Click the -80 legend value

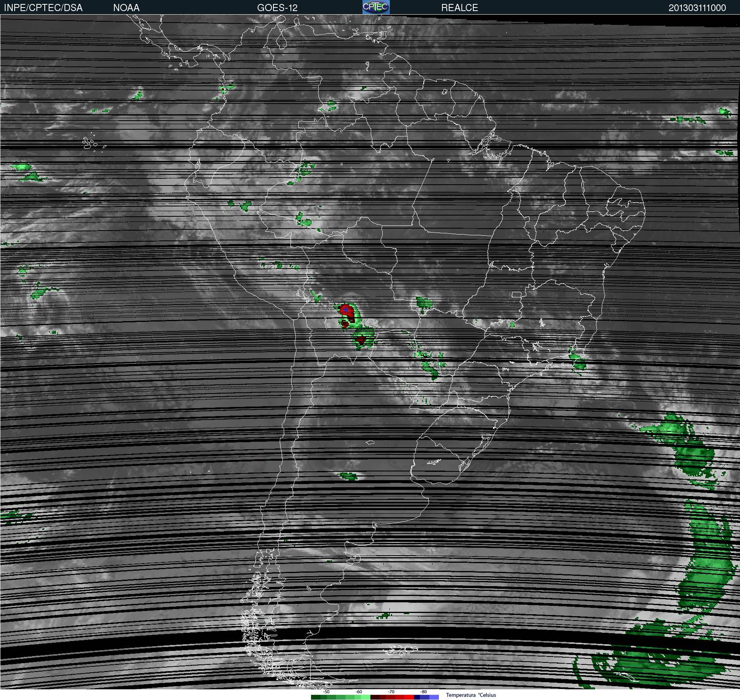point(423,692)
